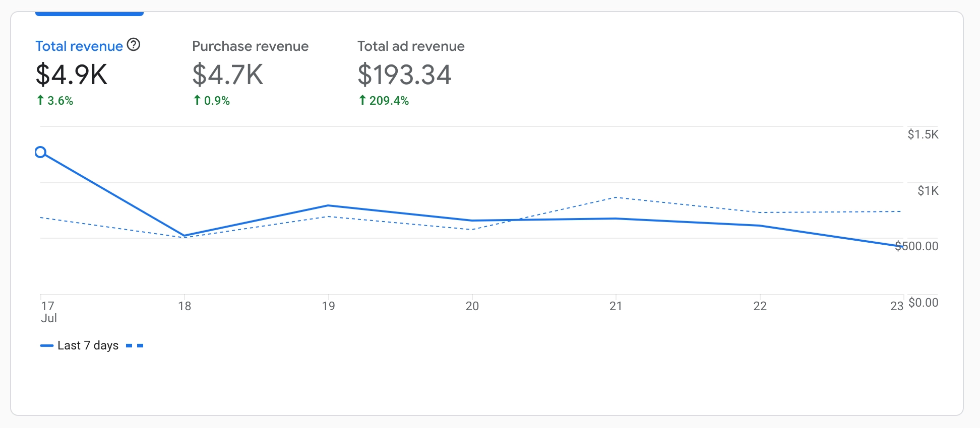980x428 pixels.
Task: Switch to the Purchase revenue tab
Action: pos(250,46)
